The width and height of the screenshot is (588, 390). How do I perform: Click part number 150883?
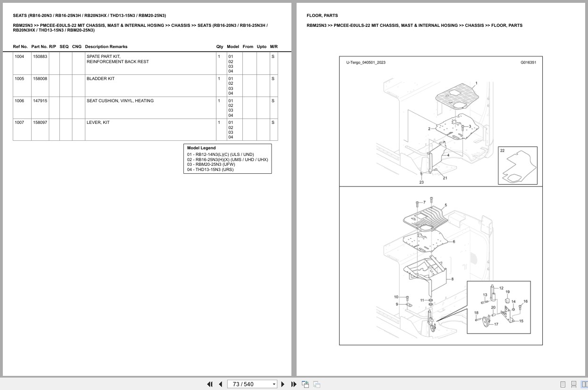(40, 57)
